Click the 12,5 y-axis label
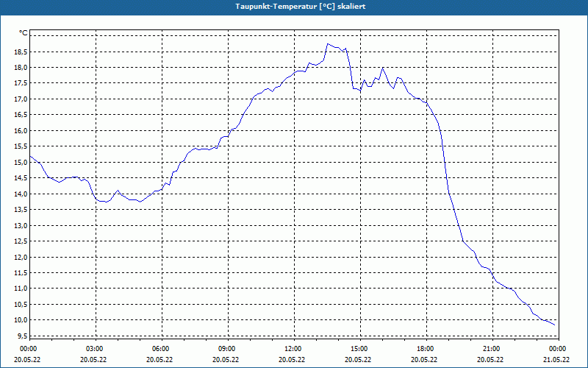This screenshot has height=368, width=588. (x=21, y=241)
